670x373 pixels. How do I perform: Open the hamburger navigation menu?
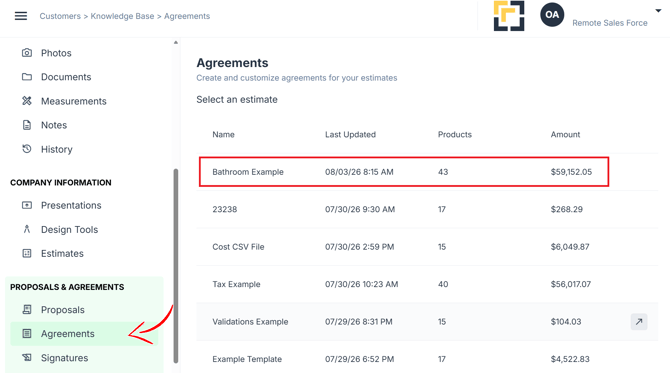pos(21,16)
